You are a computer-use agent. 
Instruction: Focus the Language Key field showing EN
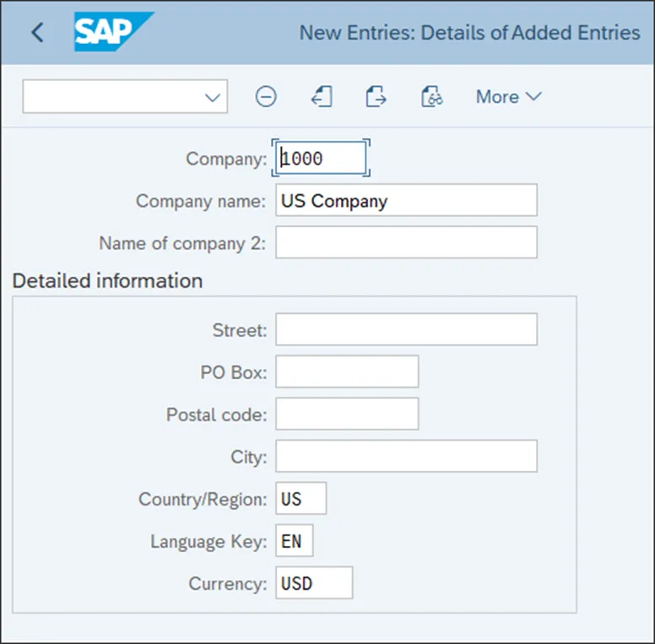click(x=295, y=541)
